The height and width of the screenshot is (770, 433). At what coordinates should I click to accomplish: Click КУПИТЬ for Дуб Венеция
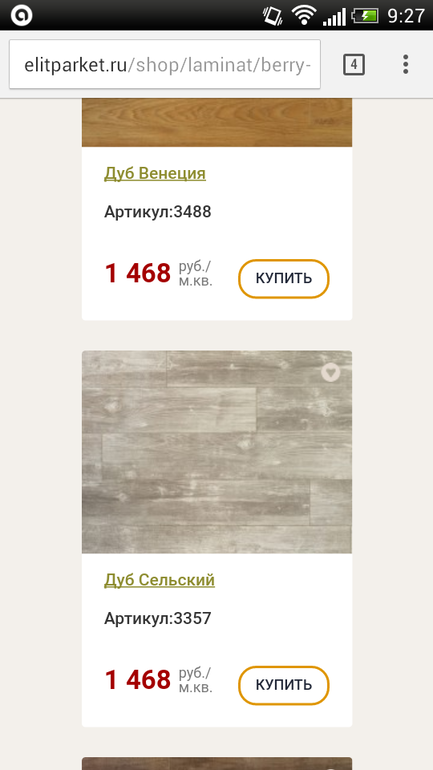coord(284,278)
